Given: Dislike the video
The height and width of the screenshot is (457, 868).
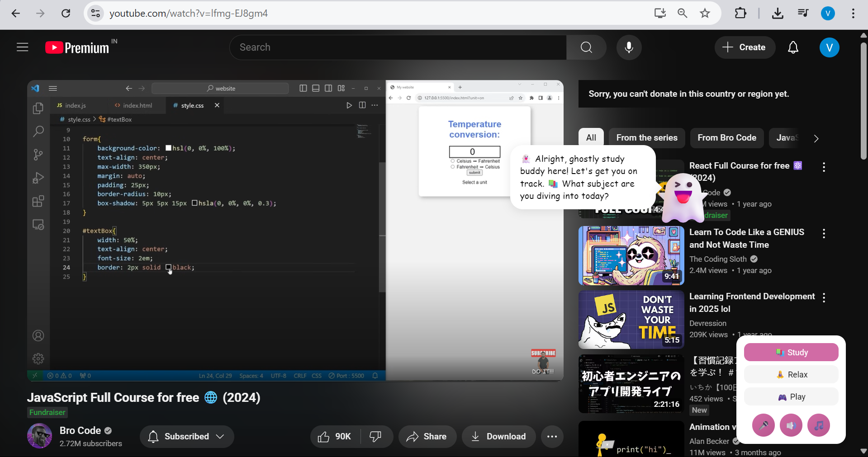Looking at the screenshot, I should [x=376, y=437].
